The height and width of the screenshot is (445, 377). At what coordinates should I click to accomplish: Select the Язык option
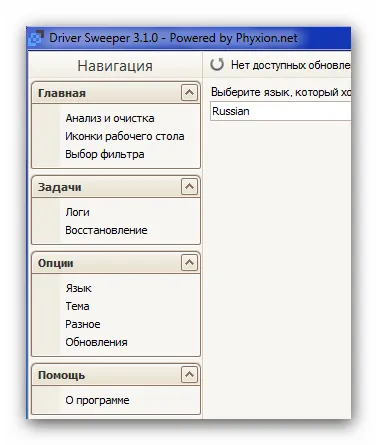coord(78,288)
